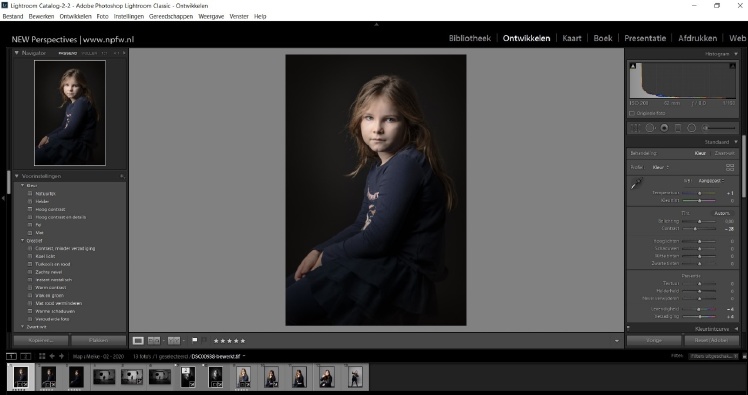This screenshot has width=748, height=395.
Task: Collapse the Kleur presets group
Action: [22, 186]
